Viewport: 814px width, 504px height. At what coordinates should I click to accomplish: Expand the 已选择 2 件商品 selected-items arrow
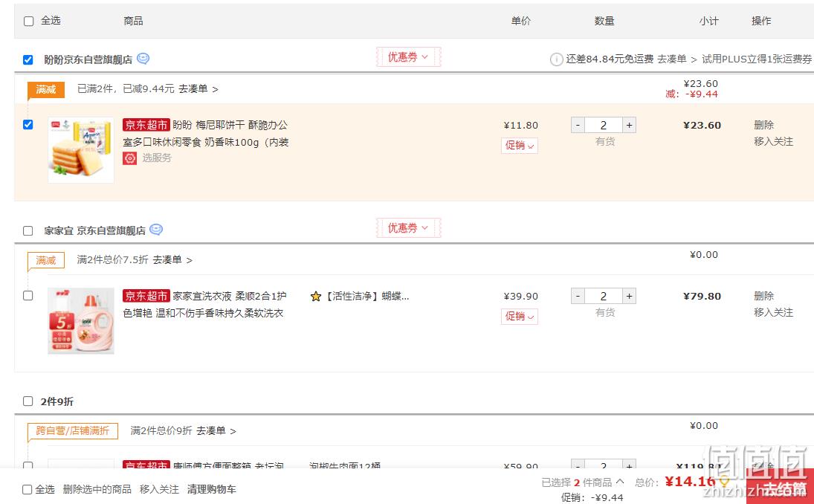tap(620, 482)
